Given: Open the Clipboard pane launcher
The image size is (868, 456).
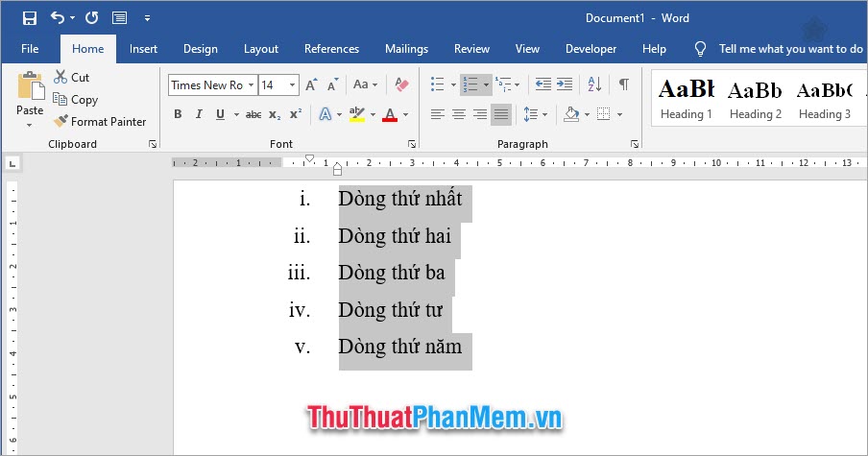Looking at the screenshot, I should point(153,144).
